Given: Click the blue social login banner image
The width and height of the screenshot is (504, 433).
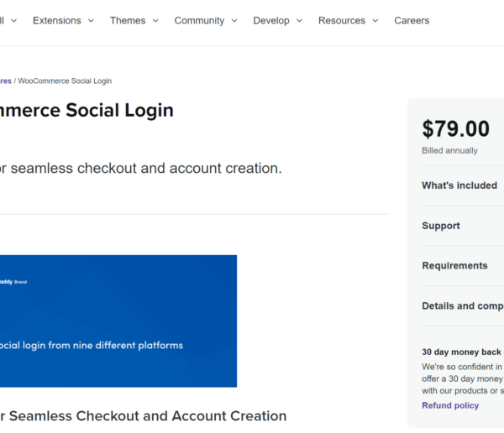Looking at the screenshot, I should [118, 321].
